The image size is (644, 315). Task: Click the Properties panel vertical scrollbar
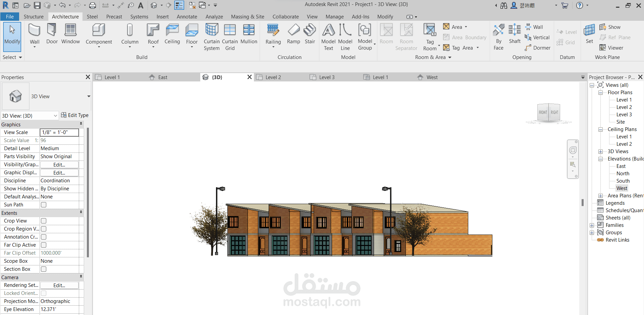88,192
